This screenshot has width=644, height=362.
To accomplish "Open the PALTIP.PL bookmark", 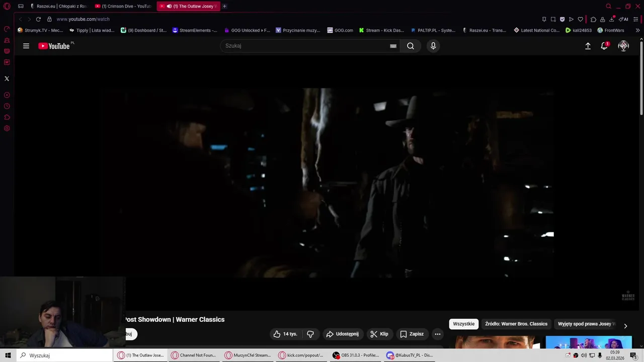I will (433, 30).
